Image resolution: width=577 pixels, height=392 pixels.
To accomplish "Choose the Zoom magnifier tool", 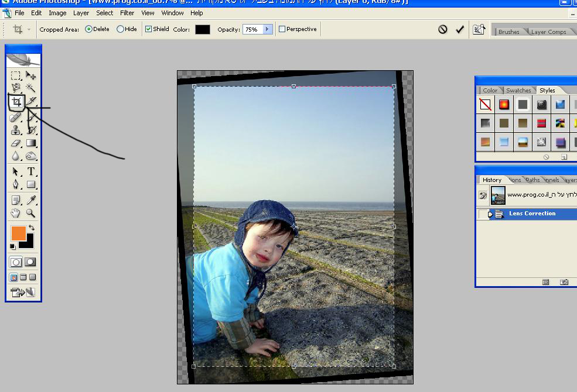I will [x=31, y=214].
